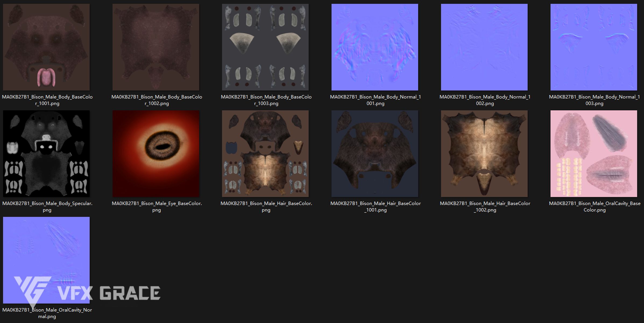Select the Body_Normal_1002.png thumbnail
The height and width of the screenshot is (323, 644).
484,47
